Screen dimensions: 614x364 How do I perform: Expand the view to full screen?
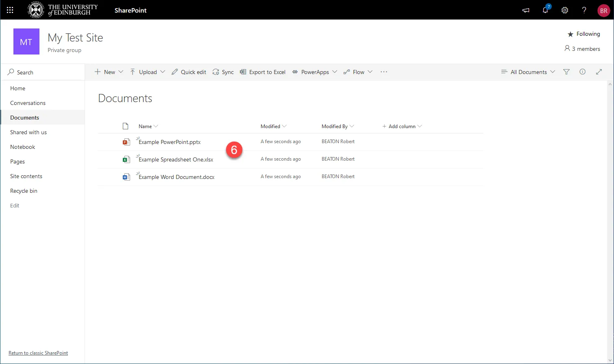tap(599, 72)
